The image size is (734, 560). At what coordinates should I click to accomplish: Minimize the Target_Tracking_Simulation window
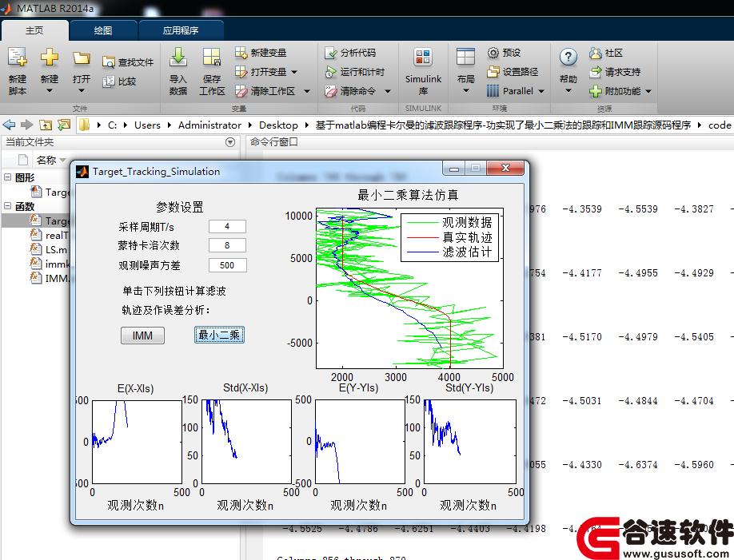453,169
